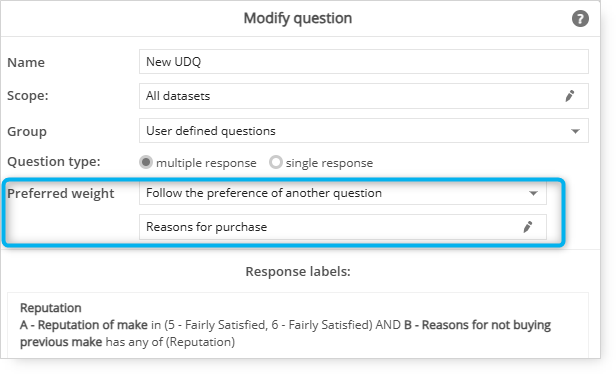
Task: Edit Scope using its pencil icon
Action: [x=570, y=96]
